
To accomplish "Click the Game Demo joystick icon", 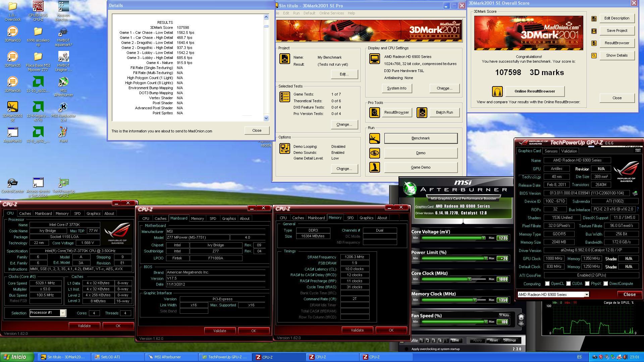I will click(x=374, y=167).
